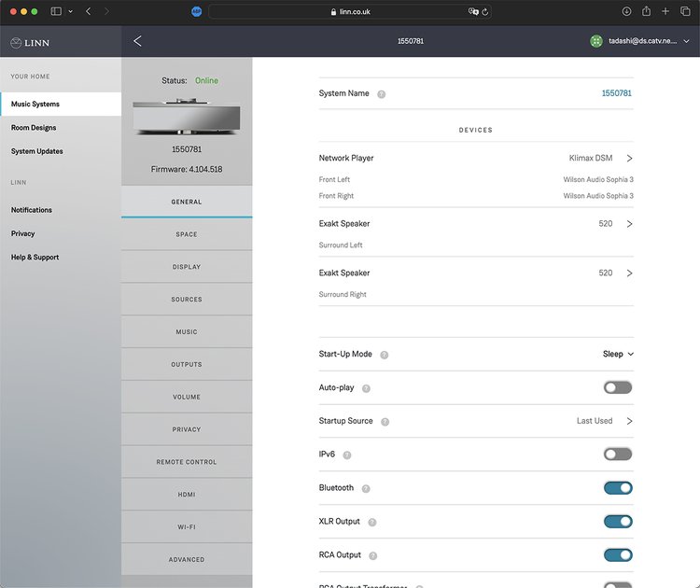Enable the Auto-play toggle
Image resolution: width=700 pixels, height=588 pixels.
[617, 387]
